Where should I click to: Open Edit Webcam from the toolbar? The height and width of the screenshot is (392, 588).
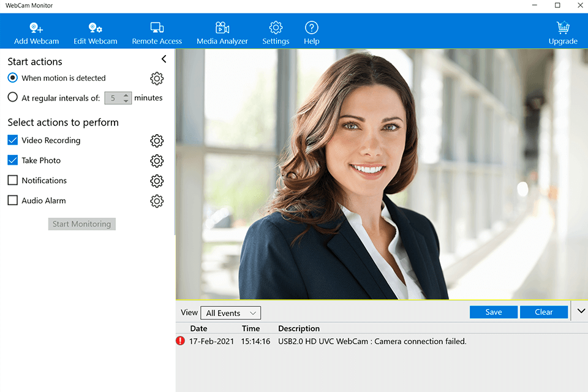pyautogui.click(x=96, y=33)
